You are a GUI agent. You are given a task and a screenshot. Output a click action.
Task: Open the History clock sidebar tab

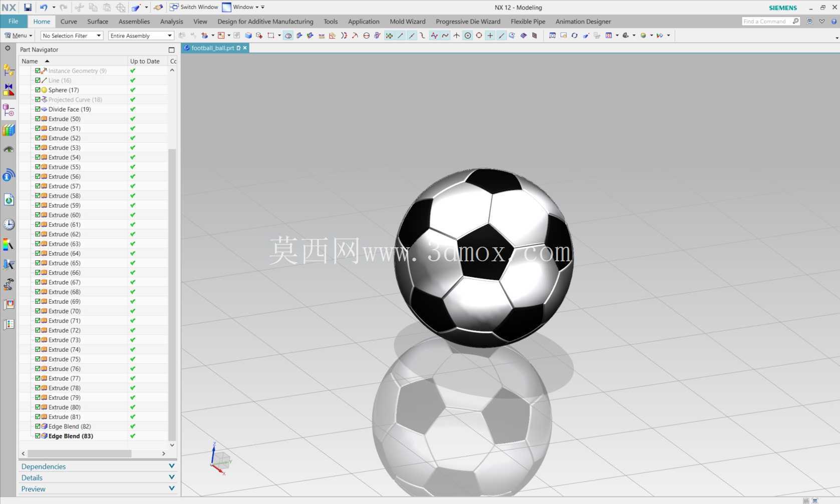9,224
